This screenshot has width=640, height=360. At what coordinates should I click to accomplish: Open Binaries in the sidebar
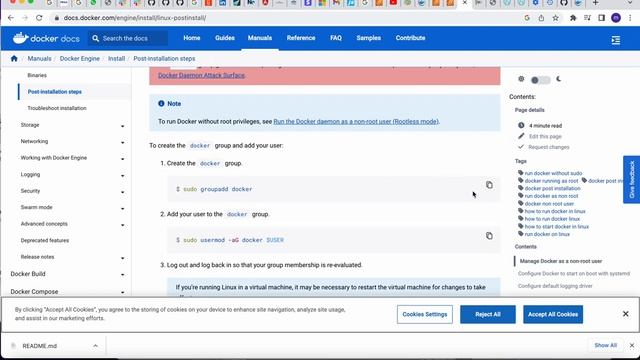(x=37, y=75)
